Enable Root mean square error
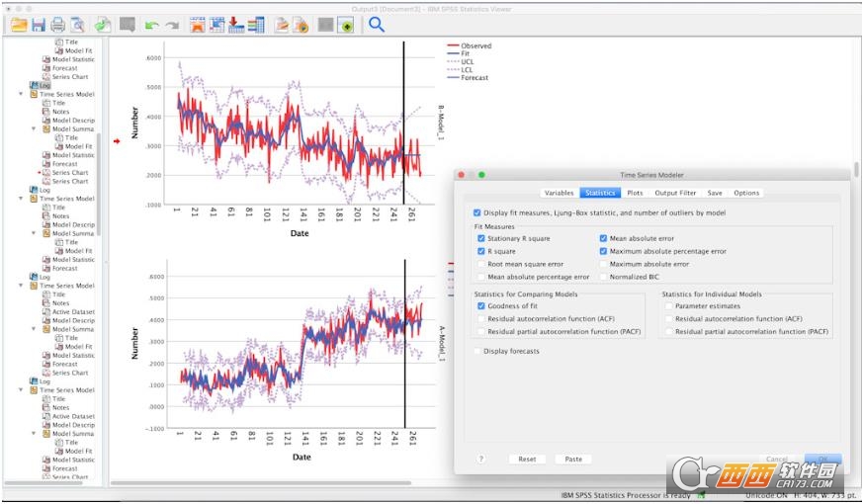This screenshot has height=504, width=864. pyautogui.click(x=481, y=265)
